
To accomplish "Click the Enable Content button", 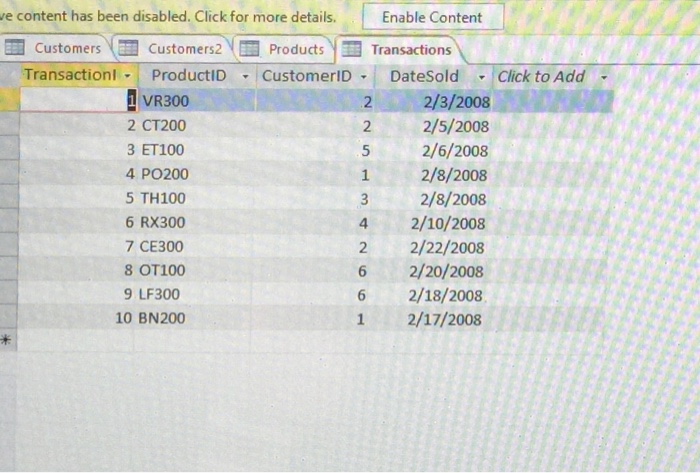I will [x=433, y=17].
